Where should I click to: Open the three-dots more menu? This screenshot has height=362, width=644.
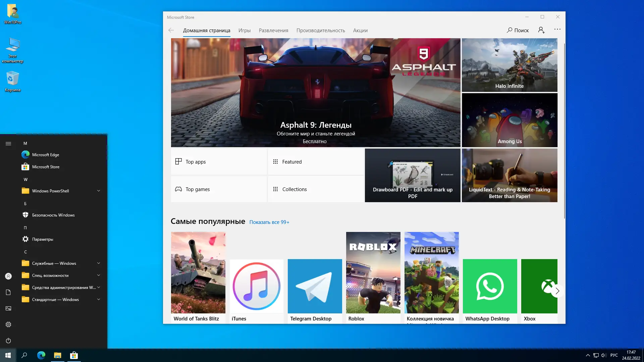[557, 29]
